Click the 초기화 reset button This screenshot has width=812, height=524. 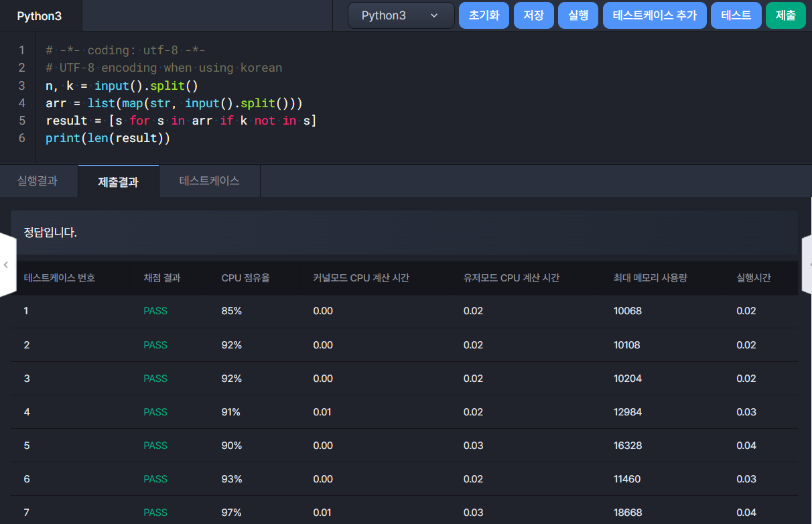pyautogui.click(x=484, y=15)
